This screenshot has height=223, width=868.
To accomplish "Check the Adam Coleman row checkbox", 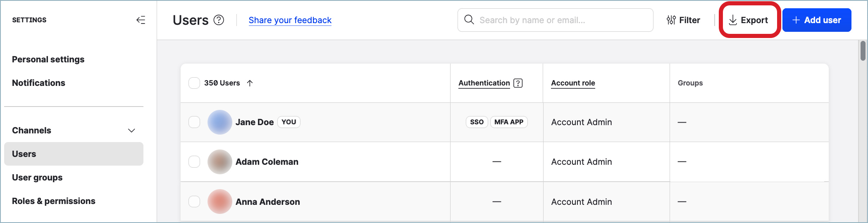I will click(194, 161).
